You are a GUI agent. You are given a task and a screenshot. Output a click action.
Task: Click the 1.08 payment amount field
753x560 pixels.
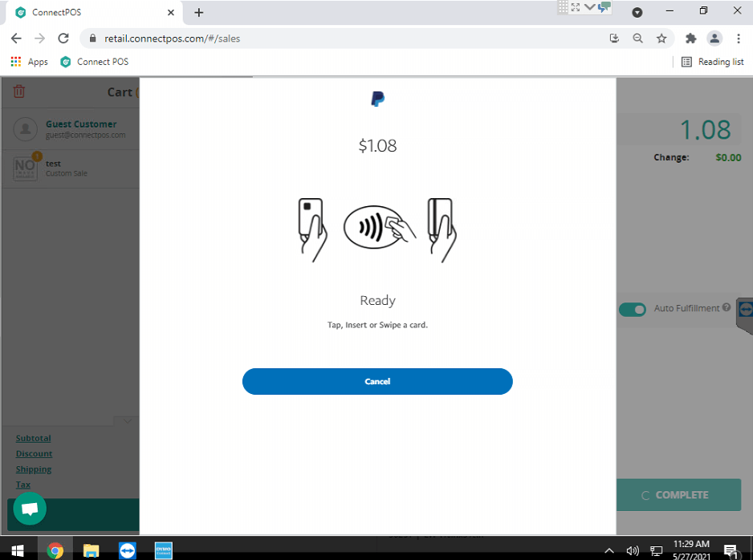(x=679, y=129)
